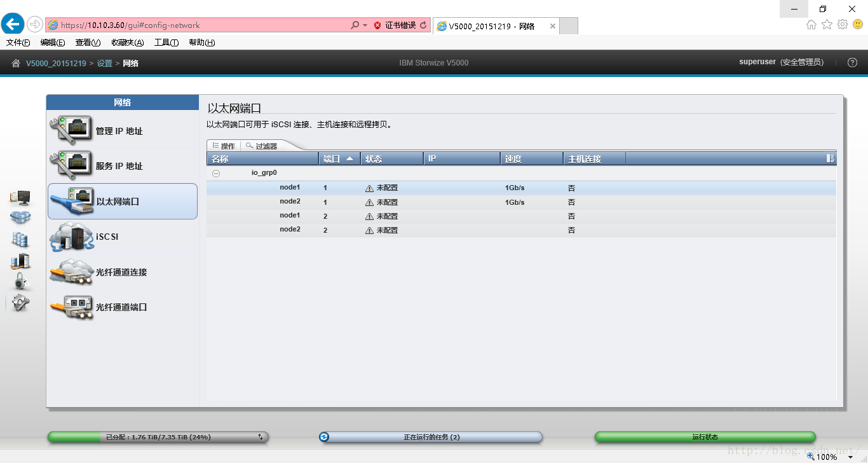868x463 pixels.
Task: Click the home icon in breadcrumb
Action: [16, 63]
